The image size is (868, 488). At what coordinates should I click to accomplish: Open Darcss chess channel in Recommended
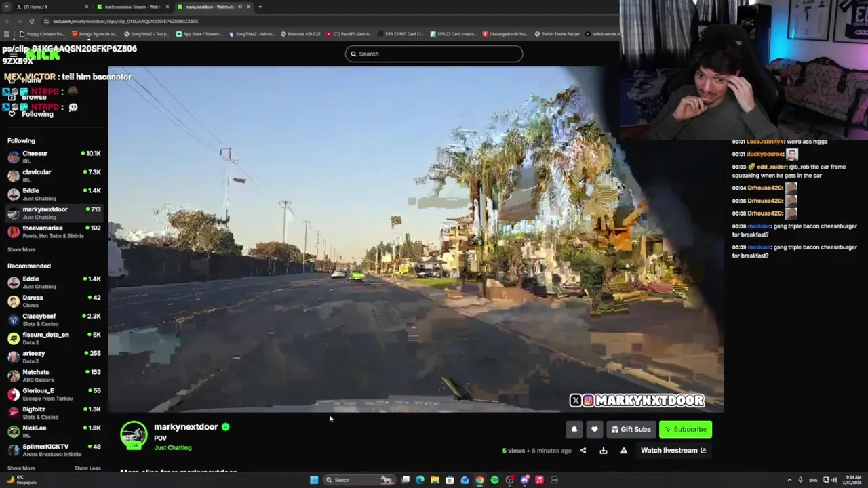(x=54, y=301)
